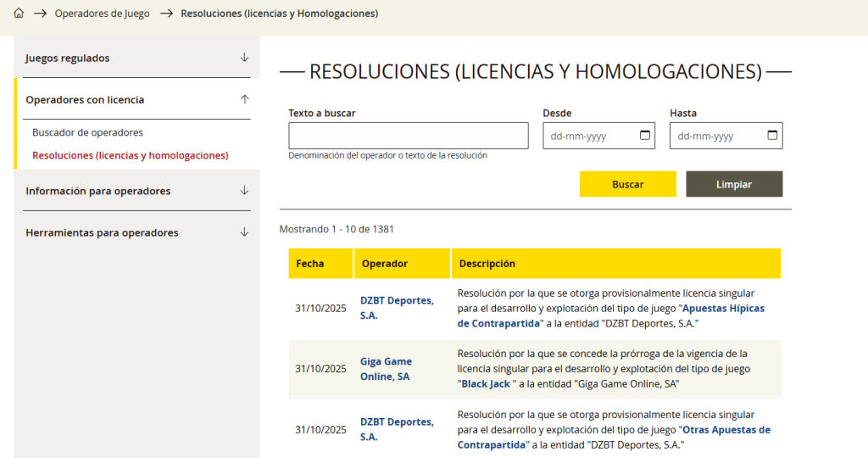Open Buscador de operadores page
This screenshot has width=868, height=458.
click(87, 132)
